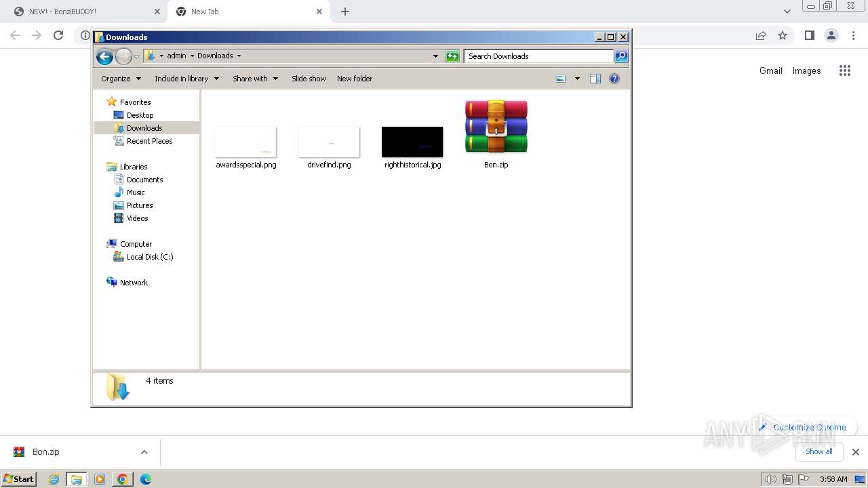Select the awardsspecial.png thumbnail
868x488 pixels.
pyautogui.click(x=245, y=142)
